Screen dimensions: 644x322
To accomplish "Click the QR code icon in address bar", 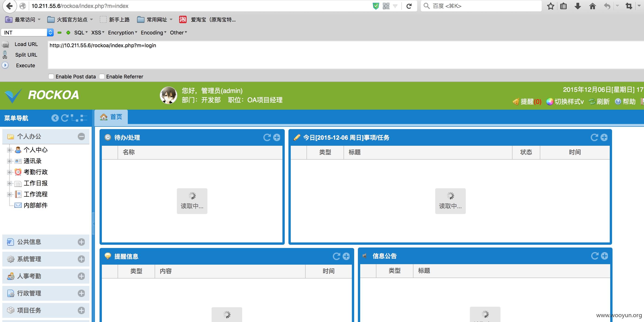I will tap(386, 6).
